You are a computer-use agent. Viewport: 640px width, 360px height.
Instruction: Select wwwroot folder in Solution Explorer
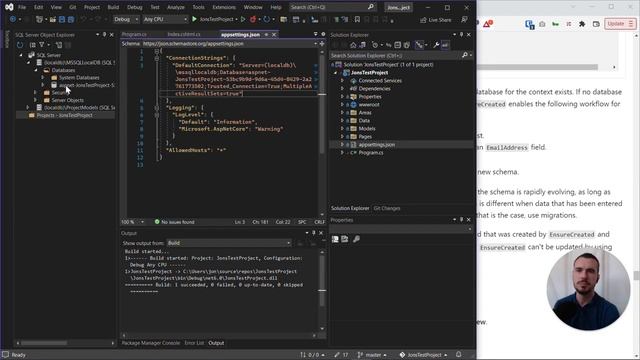[369, 105]
